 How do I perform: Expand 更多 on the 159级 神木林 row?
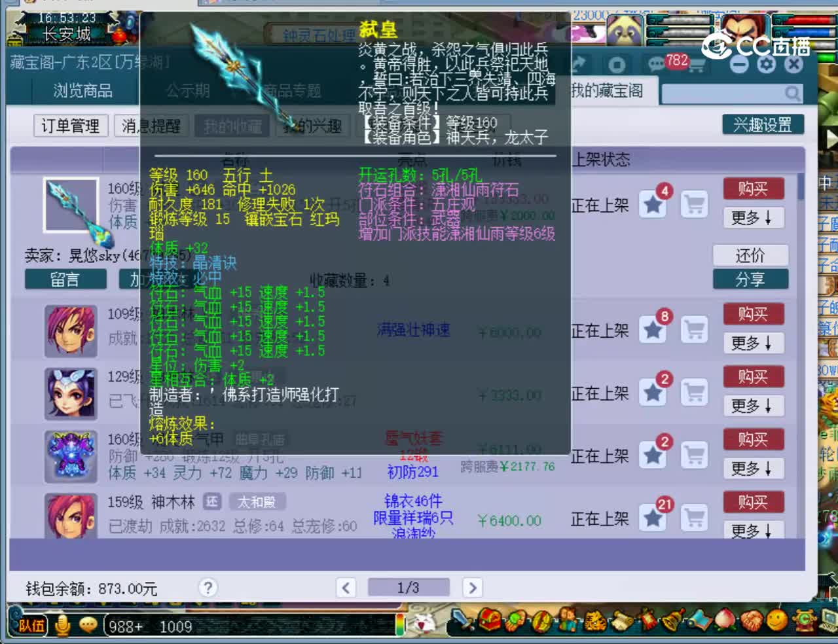tap(753, 529)
